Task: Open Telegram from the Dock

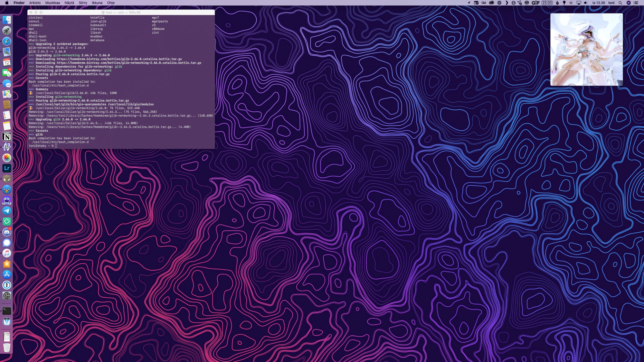Action: (x=7, y=211)
